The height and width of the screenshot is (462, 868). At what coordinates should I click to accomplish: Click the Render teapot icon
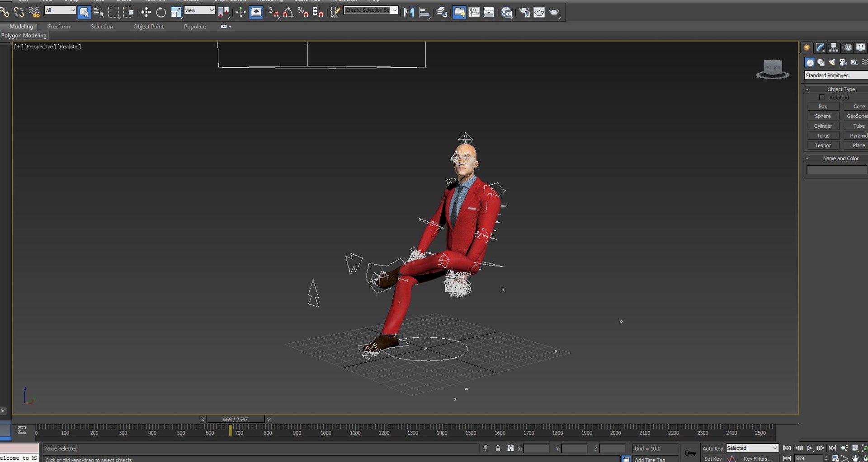[x=554, y=12]
